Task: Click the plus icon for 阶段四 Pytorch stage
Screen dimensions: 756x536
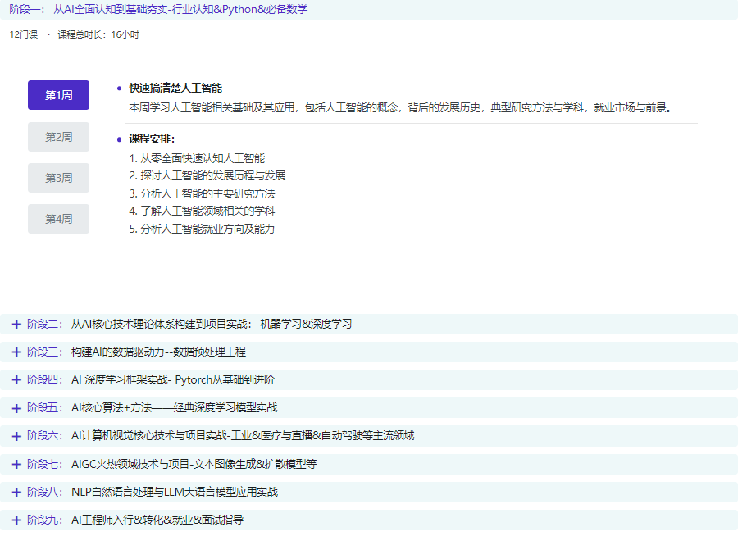Action: point(16,379)
